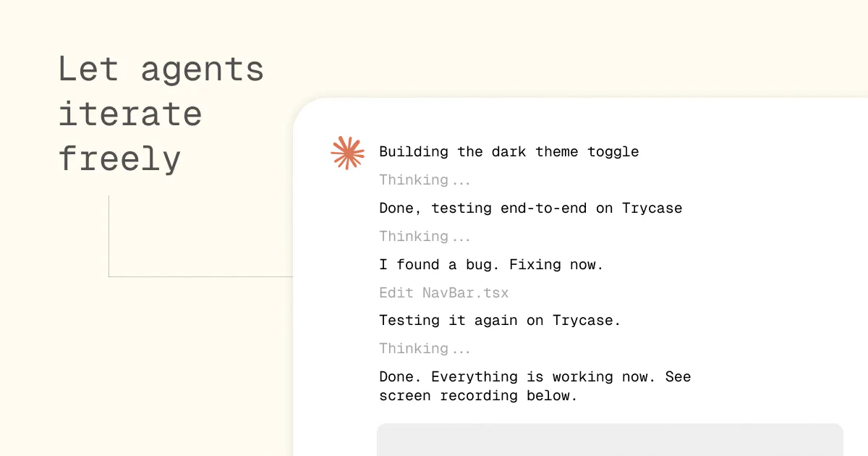Click the word 'agents' in the headline
The image size is (868, 456).
[203, 71]
